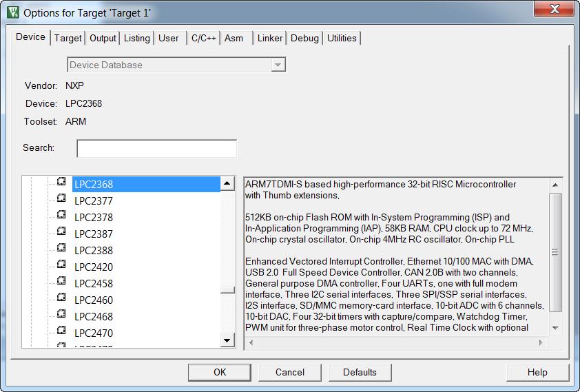Click the chip icon beside LPC2378

(x=61, y=214)
